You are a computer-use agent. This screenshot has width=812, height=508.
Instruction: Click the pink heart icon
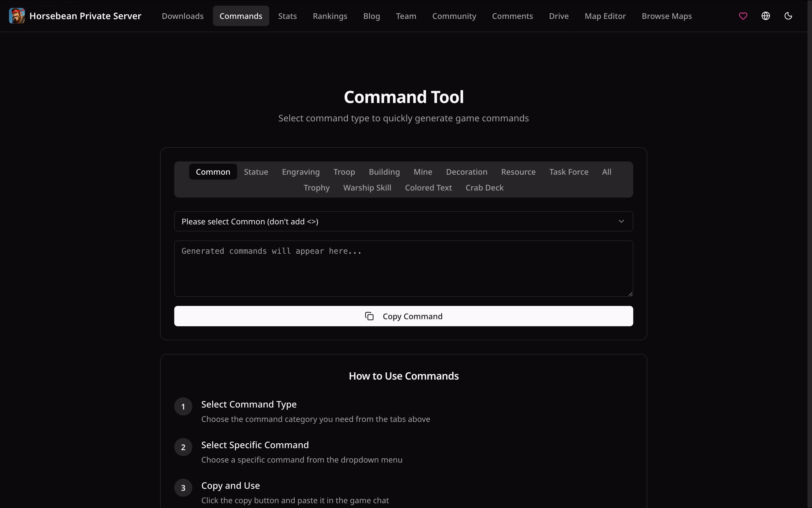(x=743, y=16)
